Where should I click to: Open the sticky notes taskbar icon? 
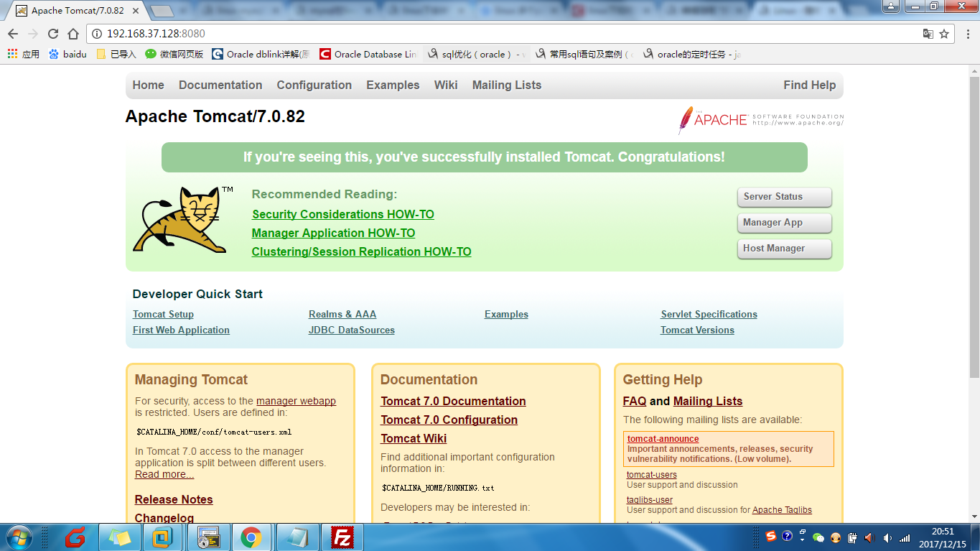coord(120,537)
